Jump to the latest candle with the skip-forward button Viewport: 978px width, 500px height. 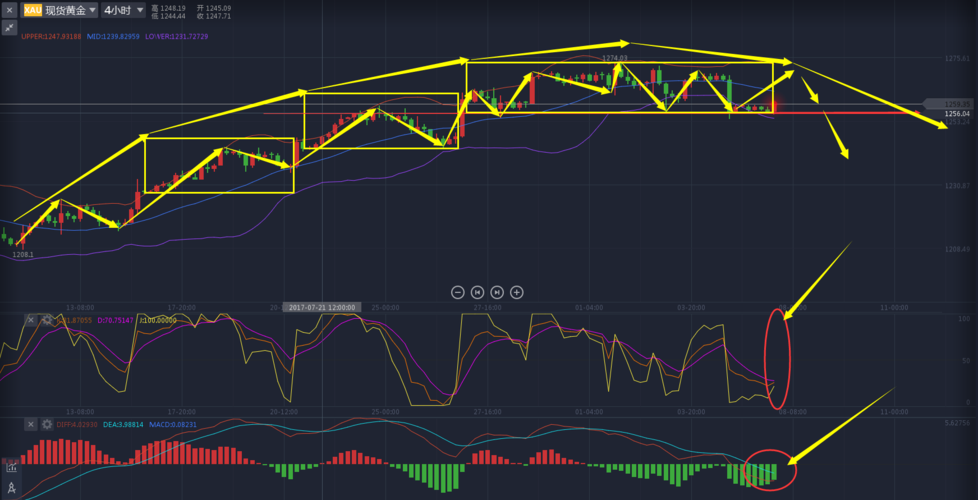[497, 292]
